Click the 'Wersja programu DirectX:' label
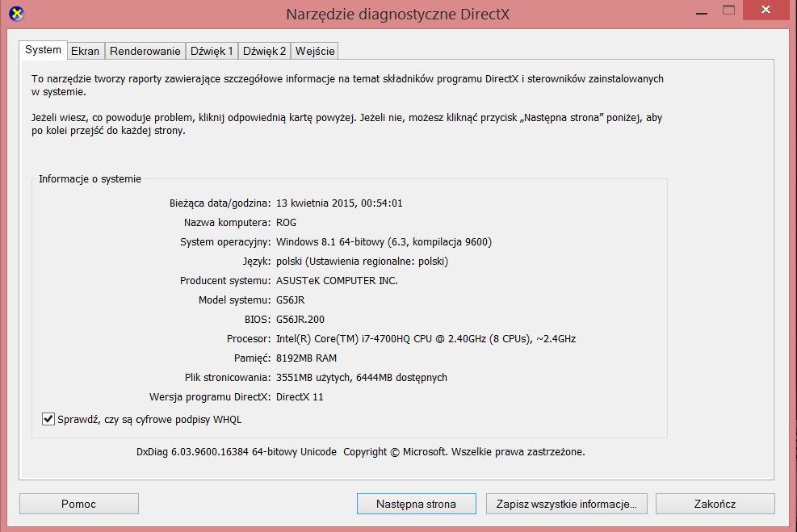This screenshot has width=797, height=532. [210, 397]
